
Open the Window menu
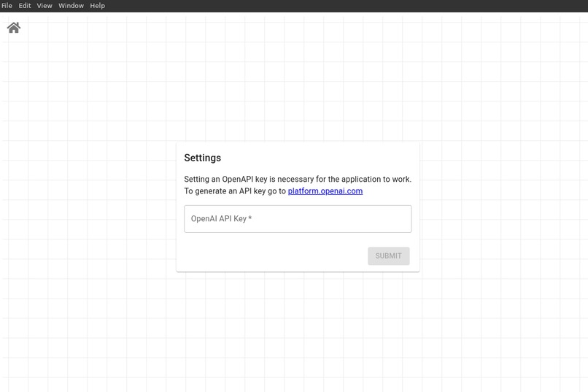click(x=71, y=6)
